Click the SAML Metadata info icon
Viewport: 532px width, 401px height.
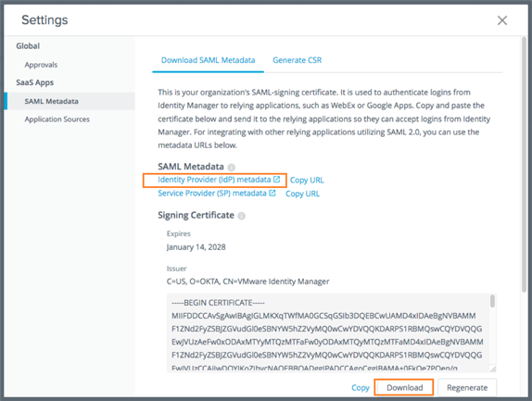click(232, 167)
